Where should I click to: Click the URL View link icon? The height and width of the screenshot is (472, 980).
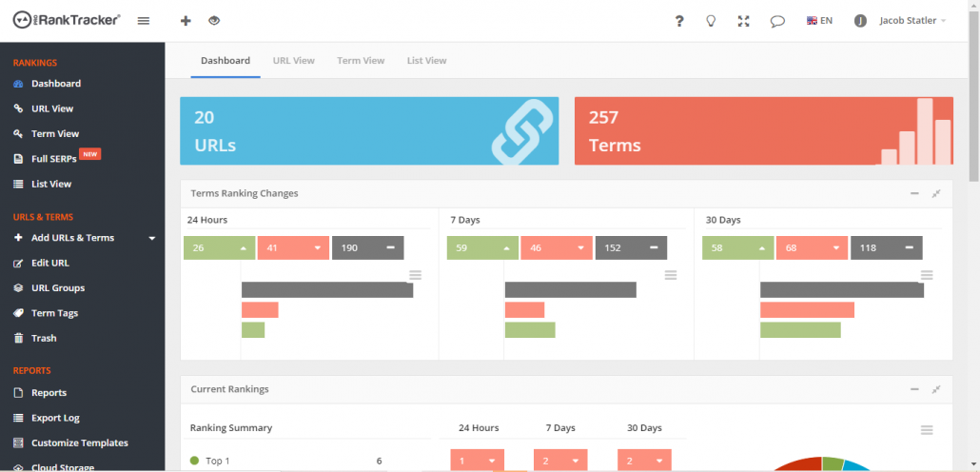tap(18, 108)
